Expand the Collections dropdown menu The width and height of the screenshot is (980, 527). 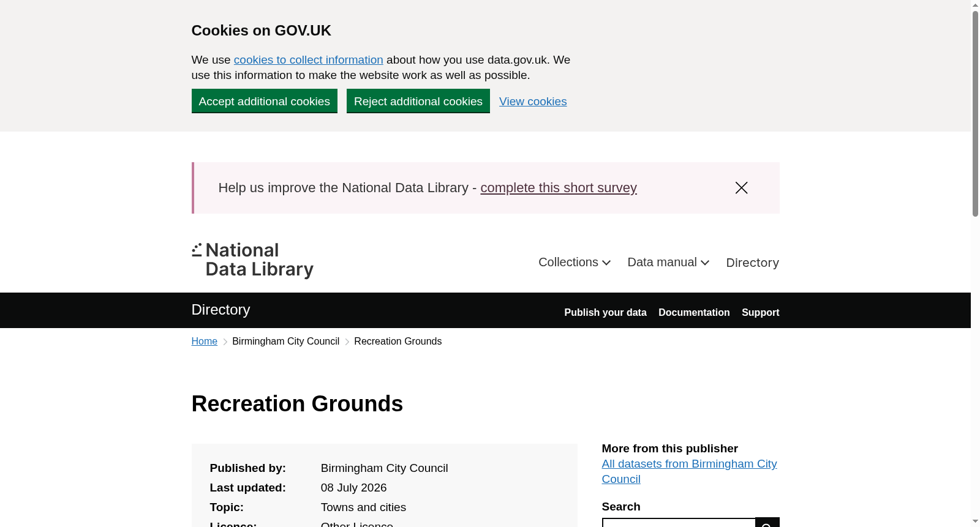[x=575, y=262]
